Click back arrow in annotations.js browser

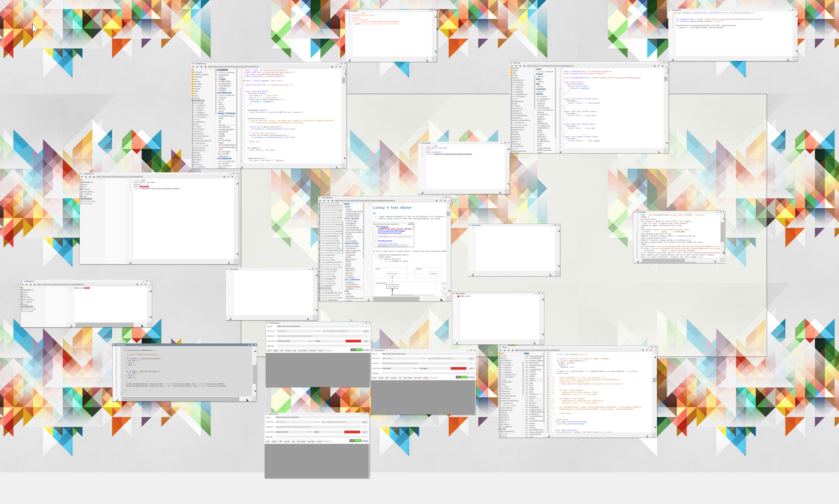(193, 66)
